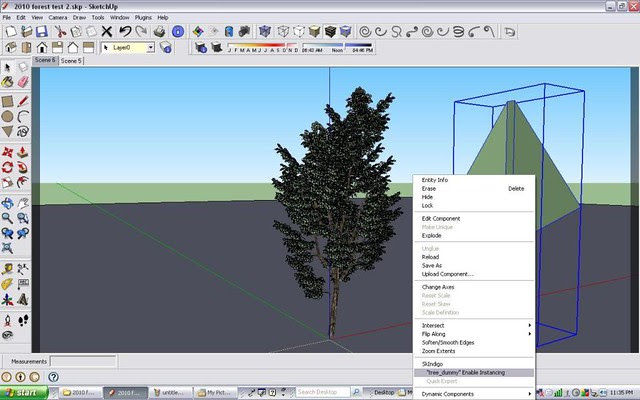Image resolution: width=640 pixels, height=400 pixels.
Task: Open the Layer0 dropdown
Action: point(151,48)
